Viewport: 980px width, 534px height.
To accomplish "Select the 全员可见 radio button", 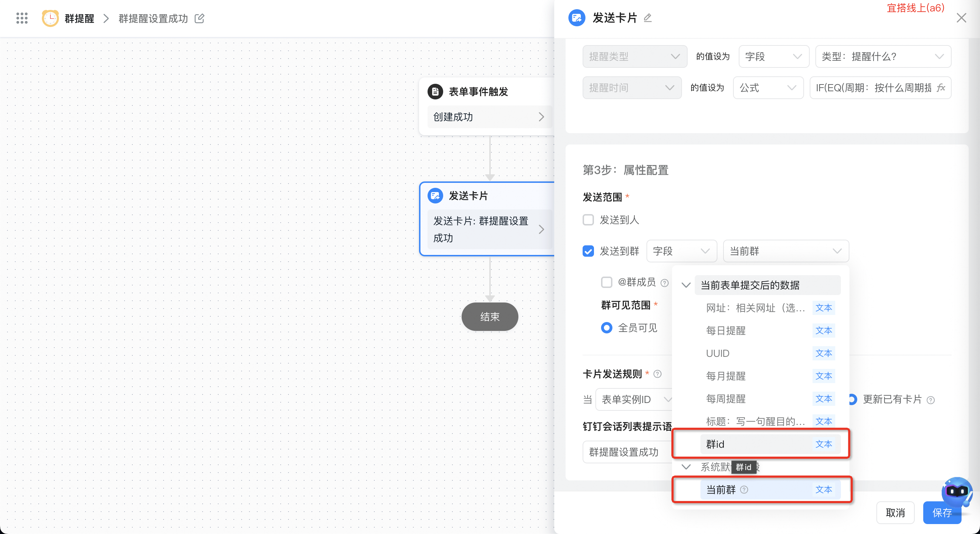I will (x=606, y=328).
